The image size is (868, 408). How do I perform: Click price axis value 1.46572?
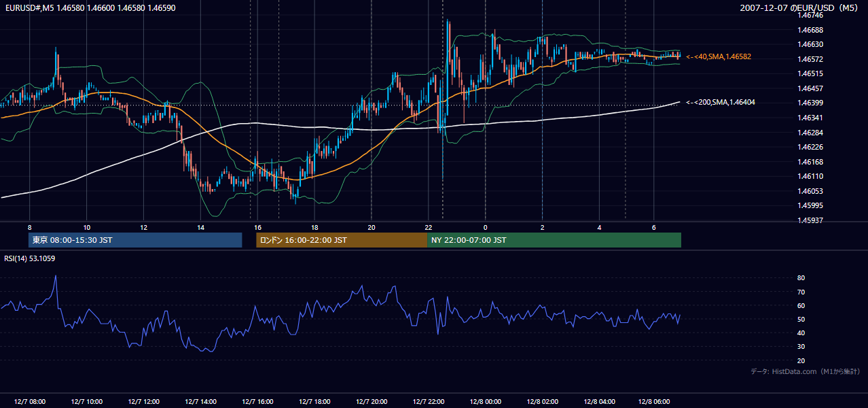coord(810,59)
